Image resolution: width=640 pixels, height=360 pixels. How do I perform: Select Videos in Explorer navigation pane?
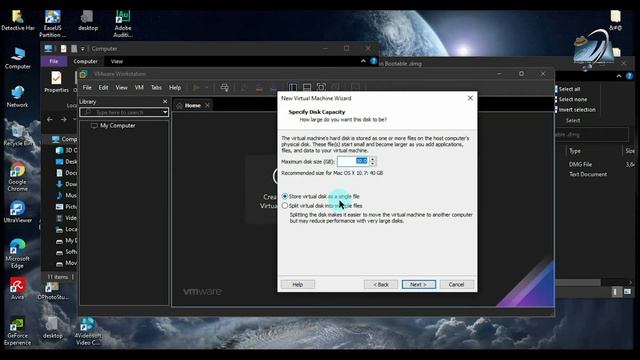pos(66,218)
